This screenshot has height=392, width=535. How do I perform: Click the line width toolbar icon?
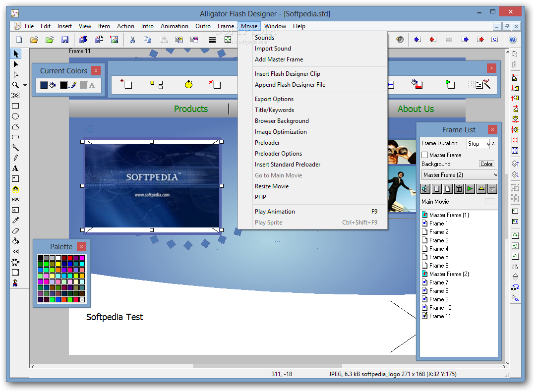click(x=212, y=40)
